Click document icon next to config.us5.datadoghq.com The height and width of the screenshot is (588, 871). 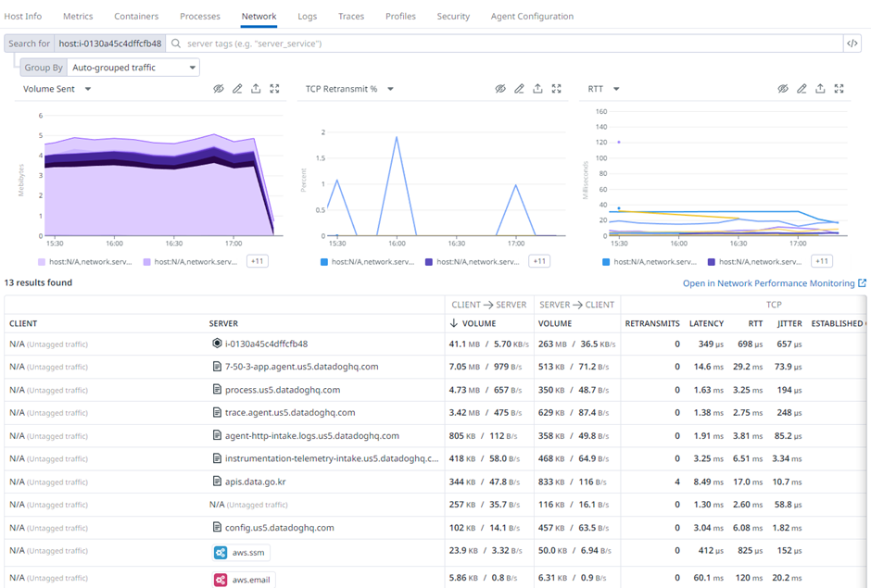[217, 528]
